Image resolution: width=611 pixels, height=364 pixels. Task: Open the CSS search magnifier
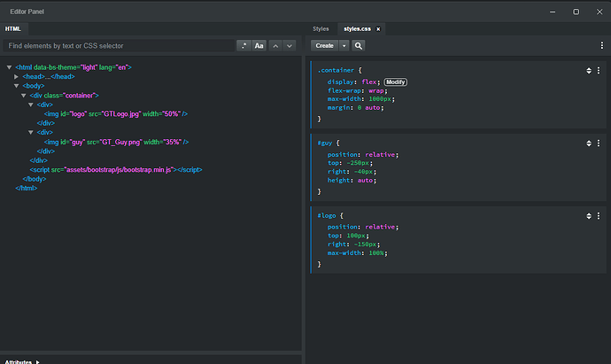click(x=359, y=45)
